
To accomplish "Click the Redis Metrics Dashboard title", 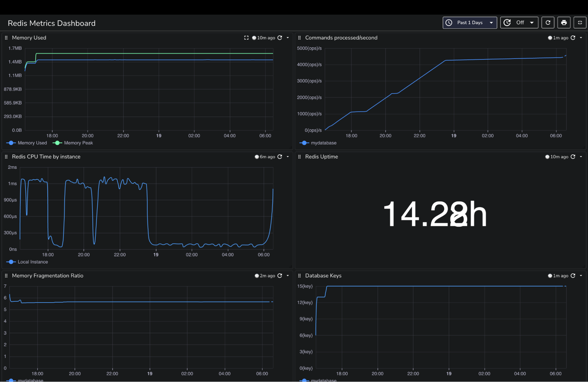I will click(x=52, y=23).
